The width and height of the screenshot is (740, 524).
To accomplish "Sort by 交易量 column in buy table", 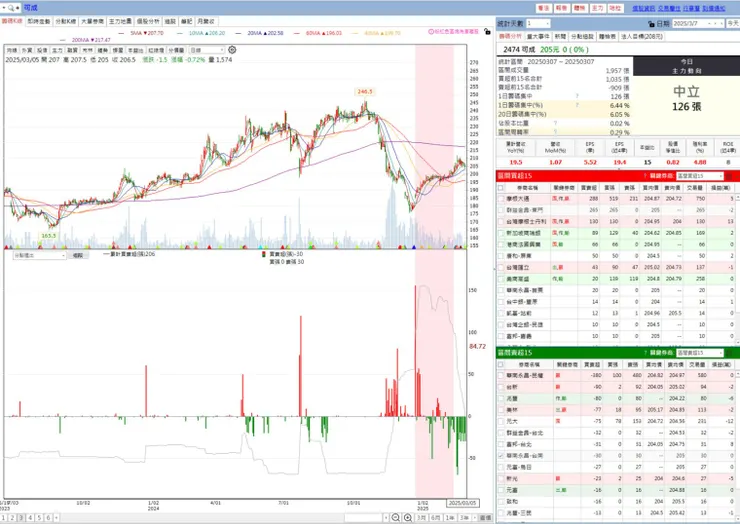I will 696,188.
